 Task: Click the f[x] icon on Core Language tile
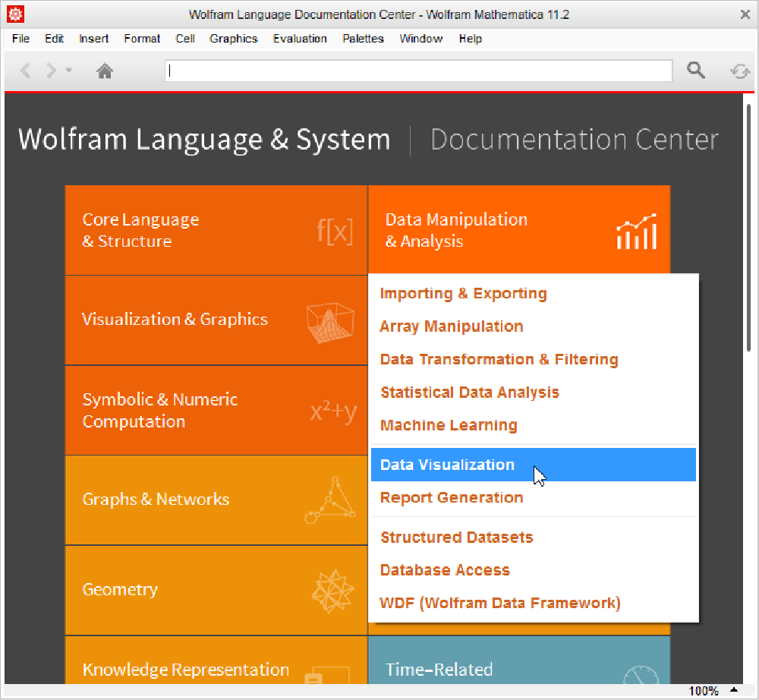click(x=335, y=232)
